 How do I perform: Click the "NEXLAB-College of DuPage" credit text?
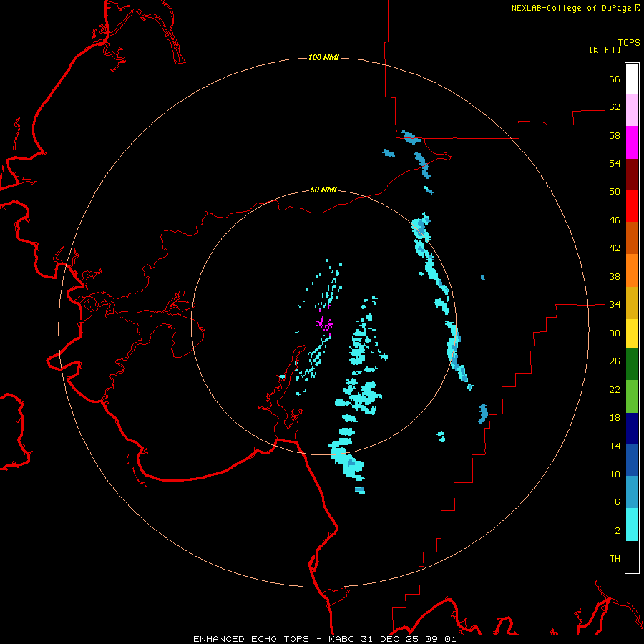[571, 8]
